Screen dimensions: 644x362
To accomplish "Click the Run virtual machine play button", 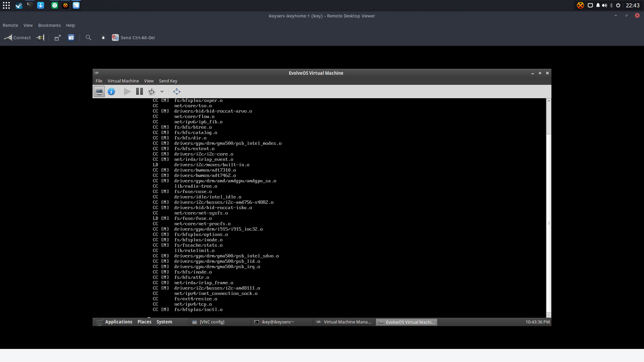I will point(127,92).
